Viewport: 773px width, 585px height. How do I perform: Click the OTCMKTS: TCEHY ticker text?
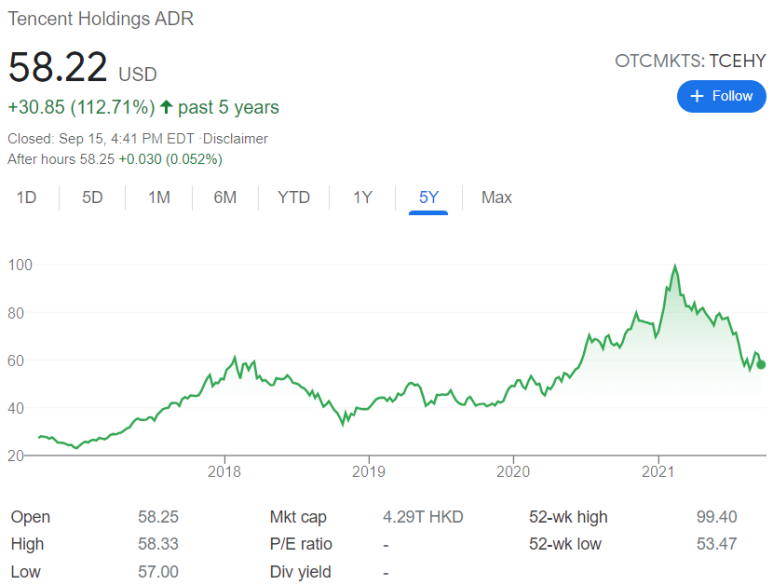691,61
